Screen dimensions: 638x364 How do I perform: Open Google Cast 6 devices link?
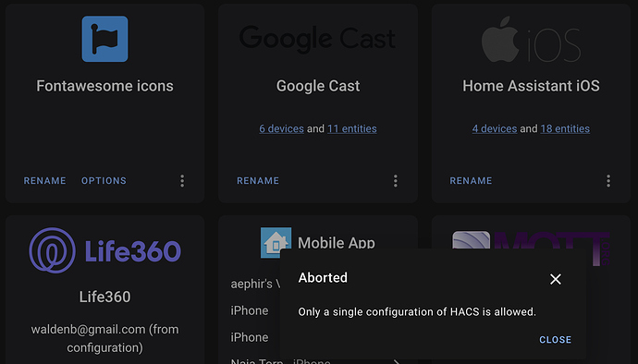click(x=282, y=128)
